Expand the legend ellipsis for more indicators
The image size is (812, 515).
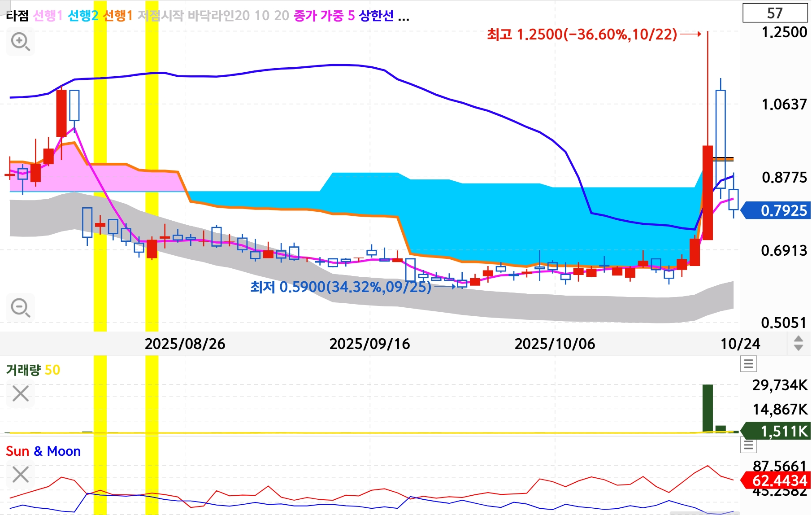404,18
